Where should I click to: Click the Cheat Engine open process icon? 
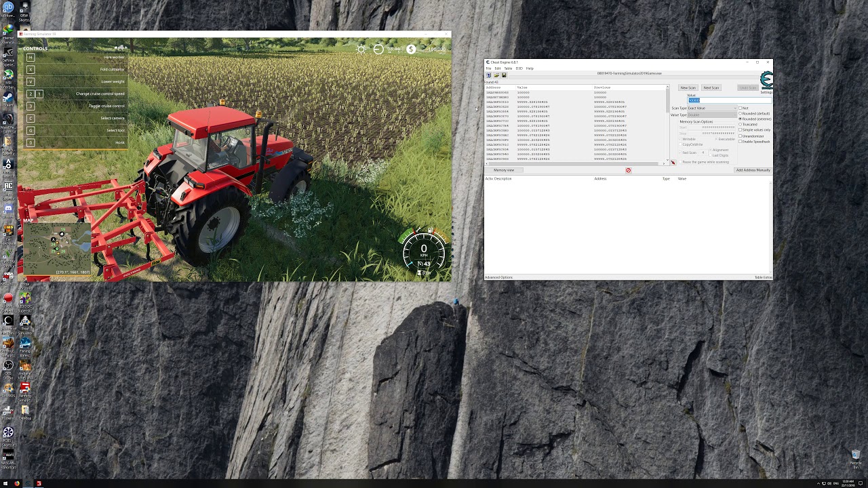click(x=488, y=75)
